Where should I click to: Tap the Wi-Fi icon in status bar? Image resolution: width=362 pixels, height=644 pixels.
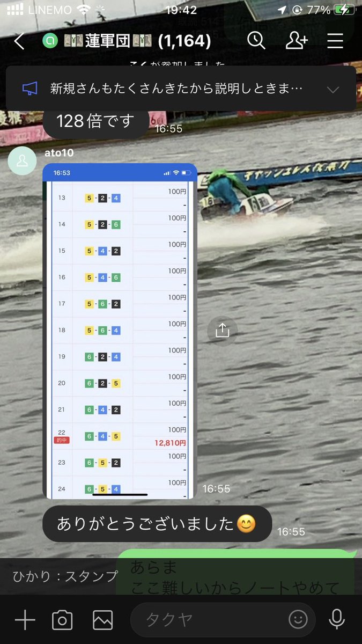[83, 10]
